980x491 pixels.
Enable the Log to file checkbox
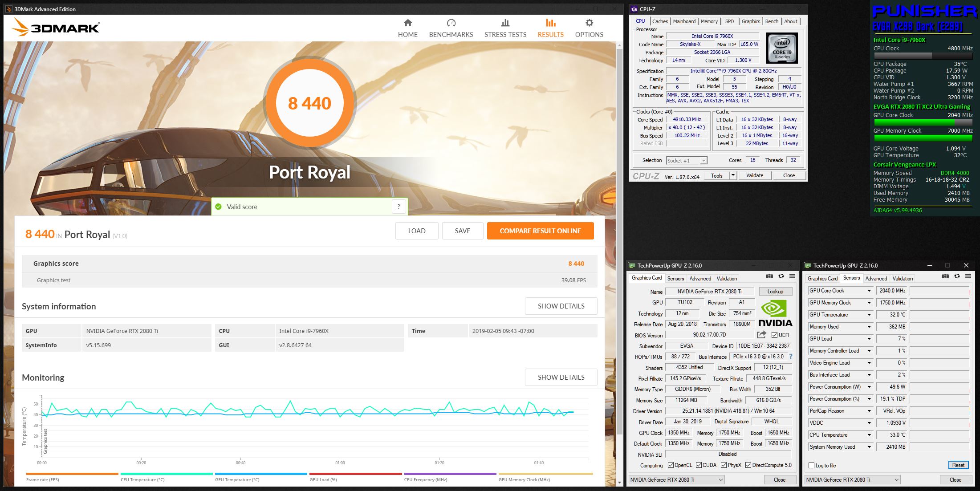point(811,465)
